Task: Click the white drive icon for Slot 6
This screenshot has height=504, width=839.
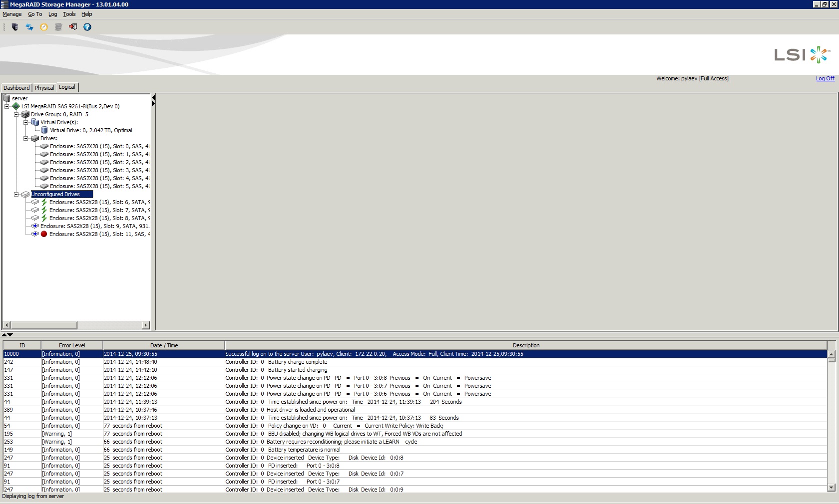Action: (35, 202)
